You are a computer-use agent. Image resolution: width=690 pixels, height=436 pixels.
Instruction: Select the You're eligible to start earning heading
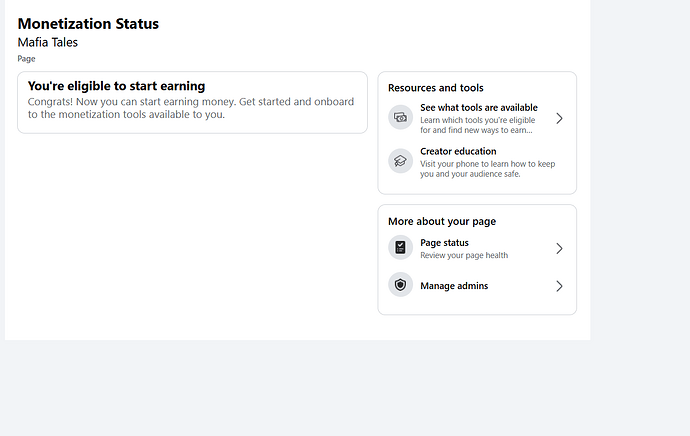(x=116, y=87)
